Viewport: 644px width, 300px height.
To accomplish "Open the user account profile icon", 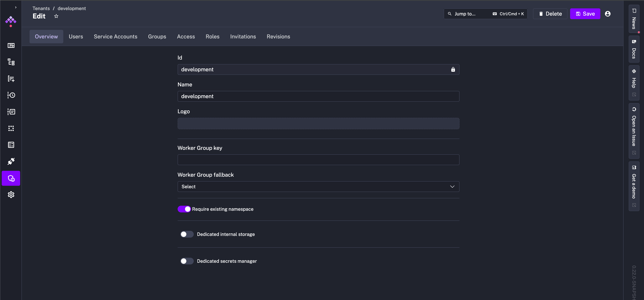I will click(608, 14).
